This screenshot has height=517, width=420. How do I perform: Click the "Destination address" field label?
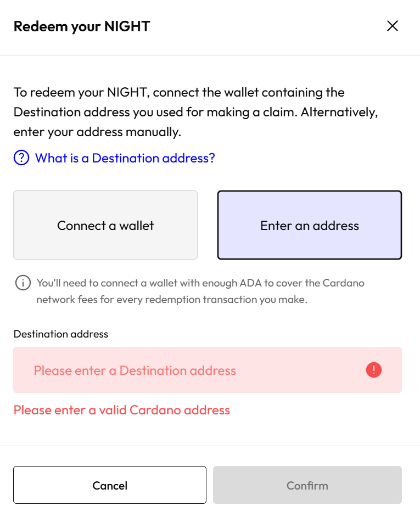pos(61,334)
